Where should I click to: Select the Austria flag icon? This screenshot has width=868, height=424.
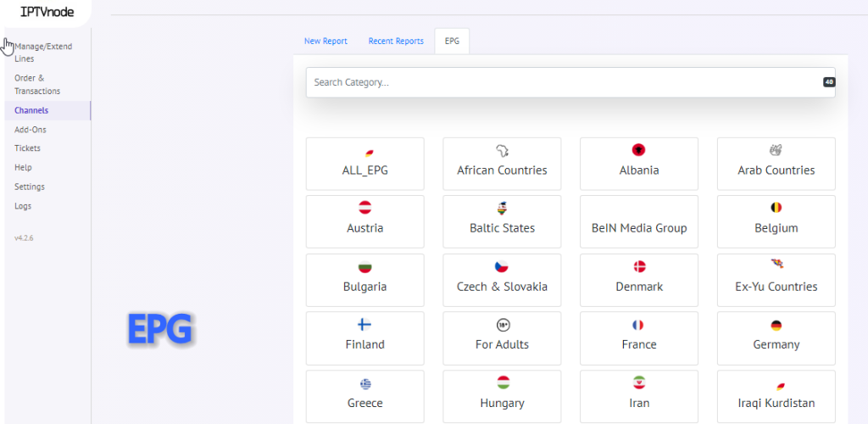365,208
